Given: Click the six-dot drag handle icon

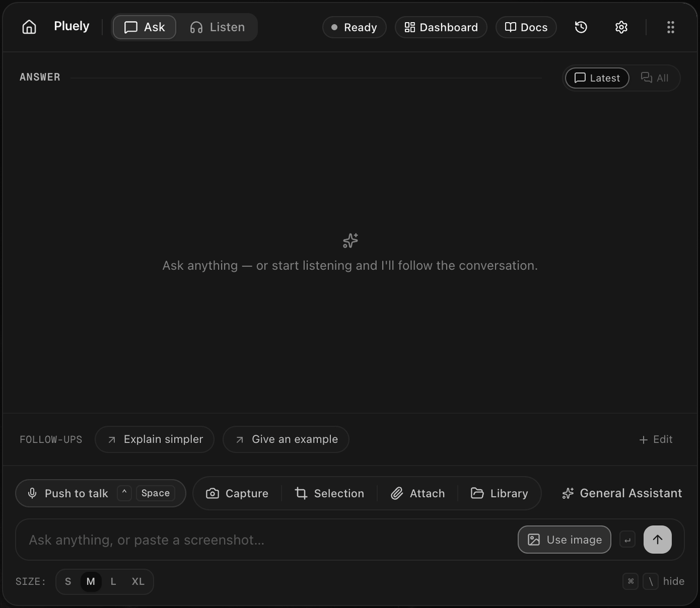Looking at the screenshot, I should (671, 27).
